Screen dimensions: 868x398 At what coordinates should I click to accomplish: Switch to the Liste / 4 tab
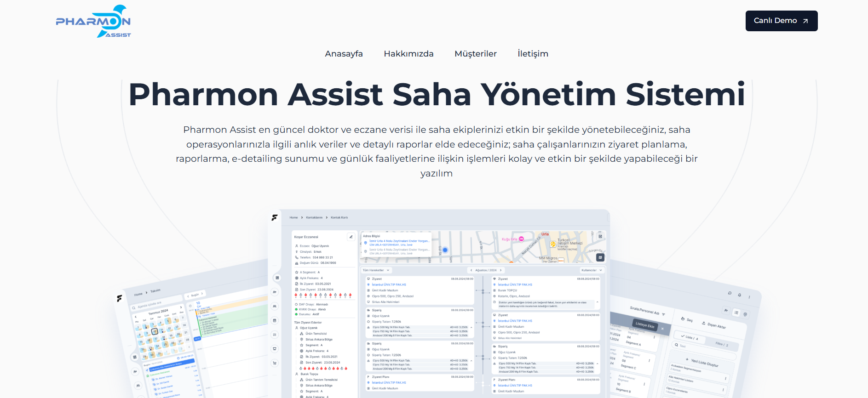click(x=690, y=337)
